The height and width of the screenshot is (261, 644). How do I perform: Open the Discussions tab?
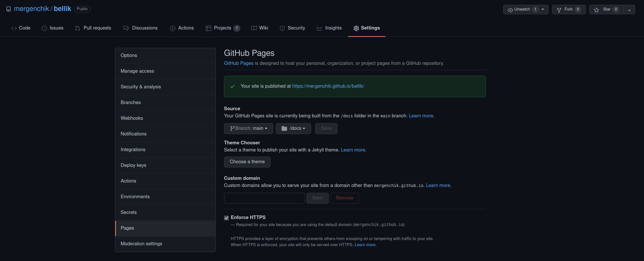[x=140, y=28]
